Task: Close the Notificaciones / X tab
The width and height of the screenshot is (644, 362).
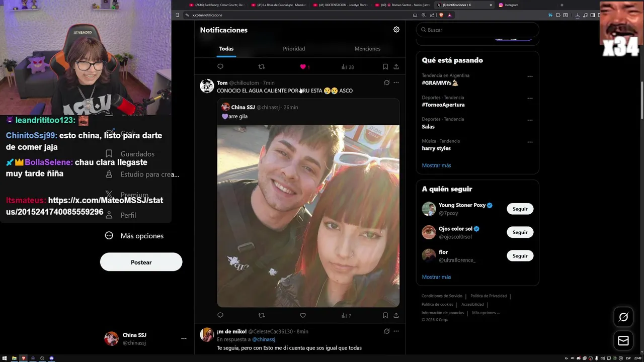Action: [x=491, y=5]
